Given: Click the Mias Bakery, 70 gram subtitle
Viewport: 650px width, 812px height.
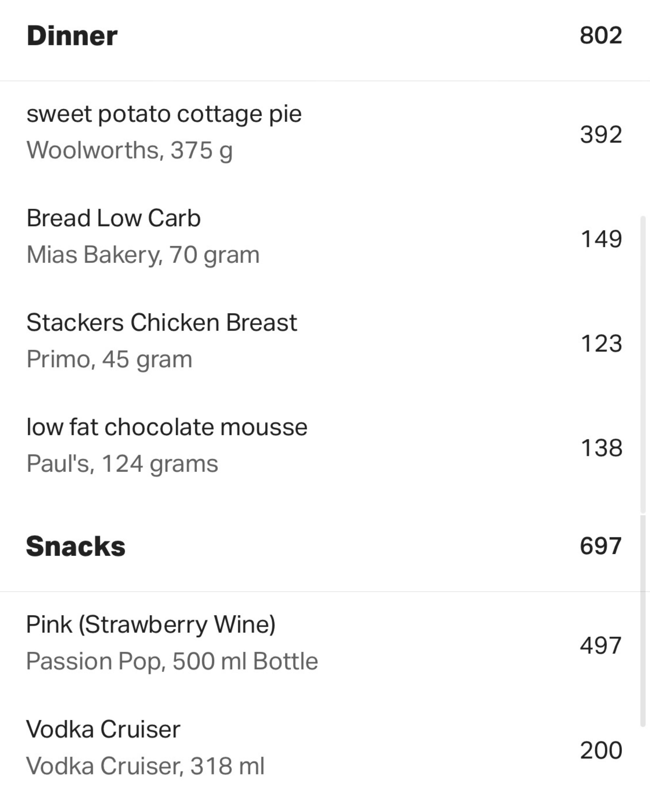Looking at the screenshot, I should pos(143,255).
